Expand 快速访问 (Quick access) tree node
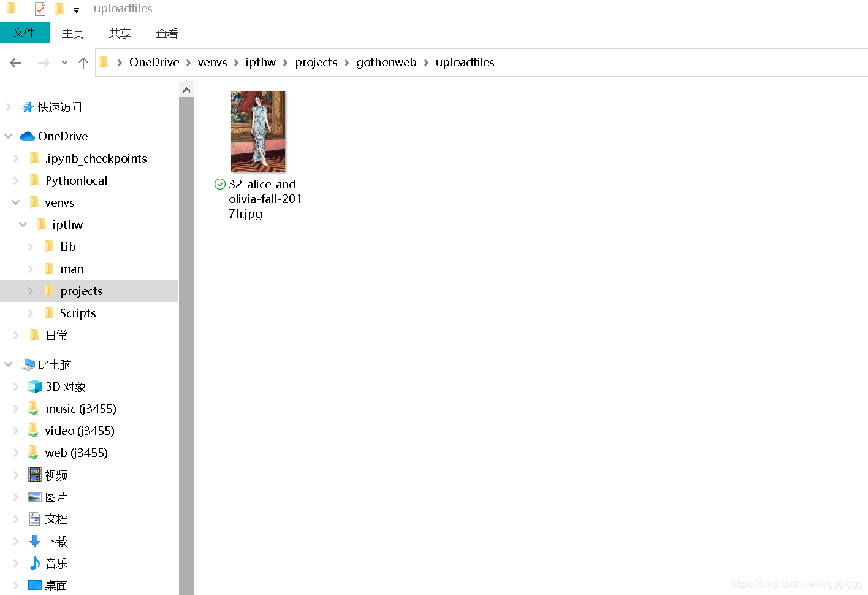 pyautogui.click(x=9, y=107)
